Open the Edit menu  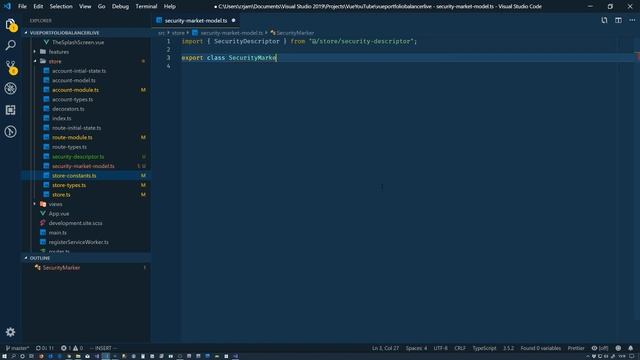click(38, 7)
